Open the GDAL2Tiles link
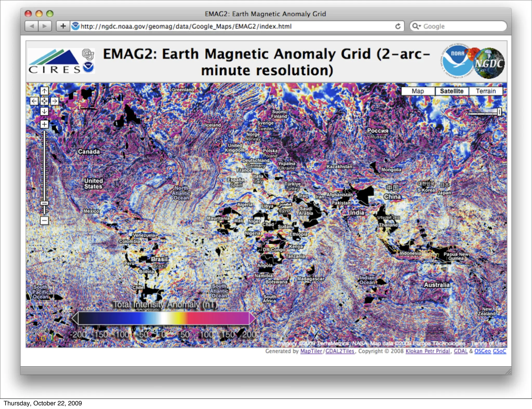Image resolution: width=532 pixels, height=409 pixels. pyautogui.click(x=340, y=351)
